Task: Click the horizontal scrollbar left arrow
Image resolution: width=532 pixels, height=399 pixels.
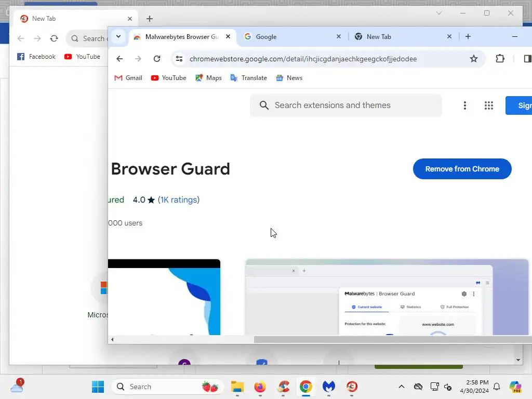Action: click(x=112, y=339)
